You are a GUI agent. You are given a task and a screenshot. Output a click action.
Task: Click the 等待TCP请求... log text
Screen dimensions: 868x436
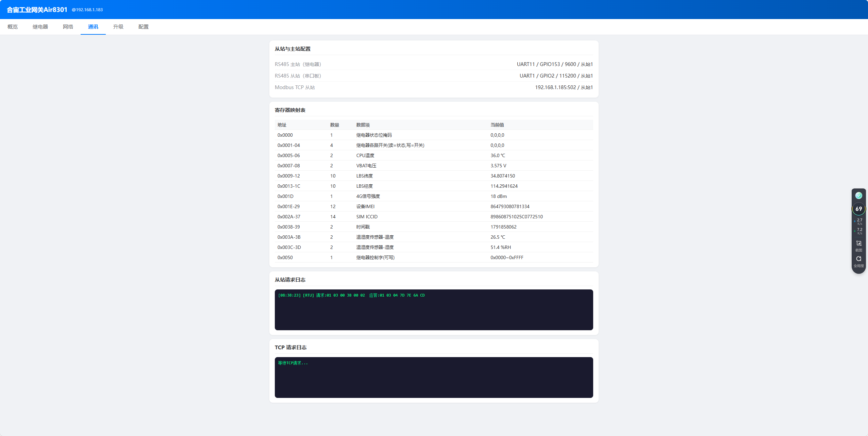click(293, 363)
